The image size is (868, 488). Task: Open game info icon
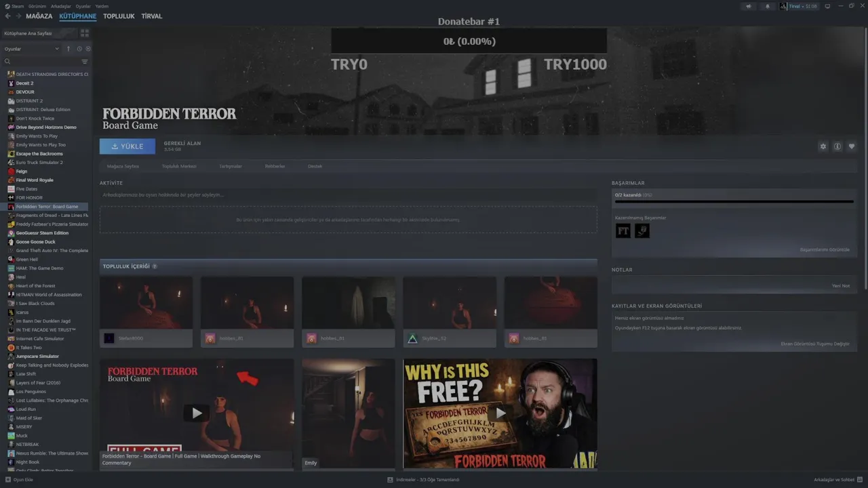837,146
